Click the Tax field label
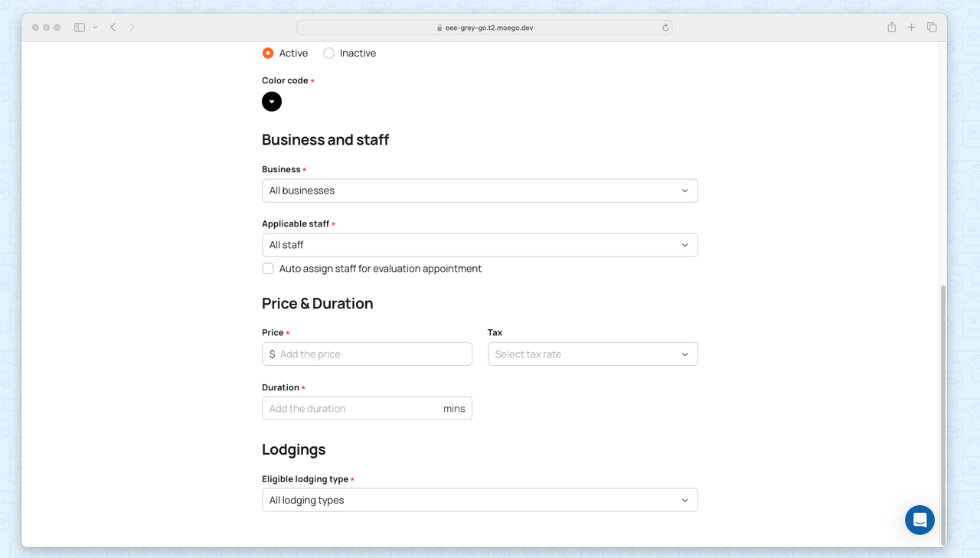Screen dimensions: 980x558 tap(495, 332)
